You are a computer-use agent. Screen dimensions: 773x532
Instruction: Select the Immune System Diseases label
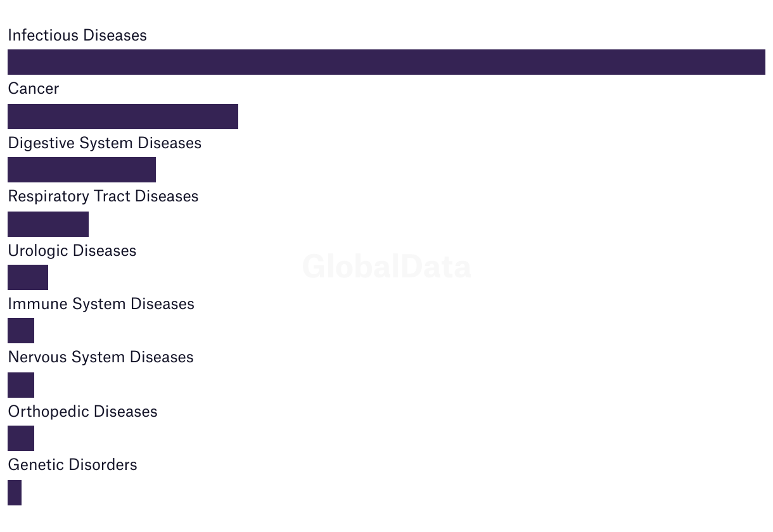click(101, 304)
